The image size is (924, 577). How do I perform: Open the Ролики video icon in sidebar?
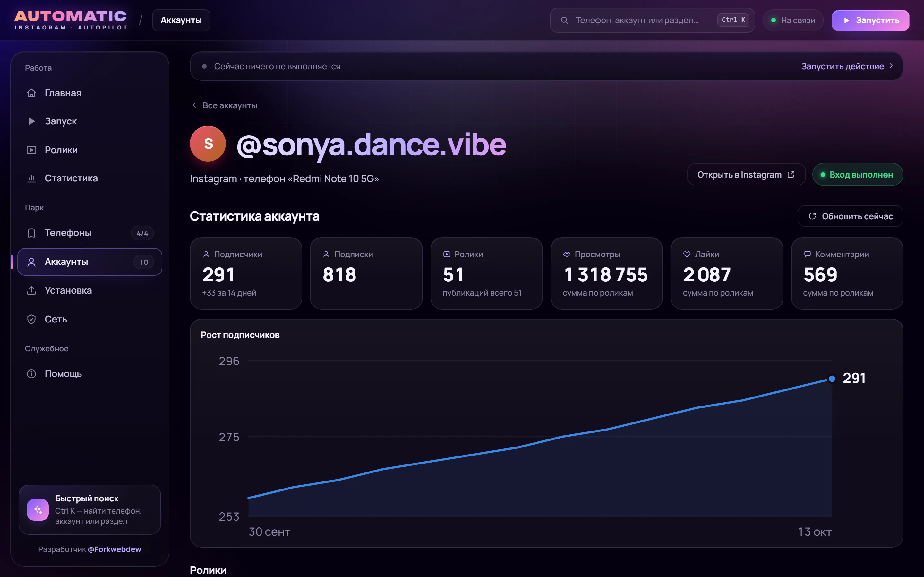click(31, 150)
